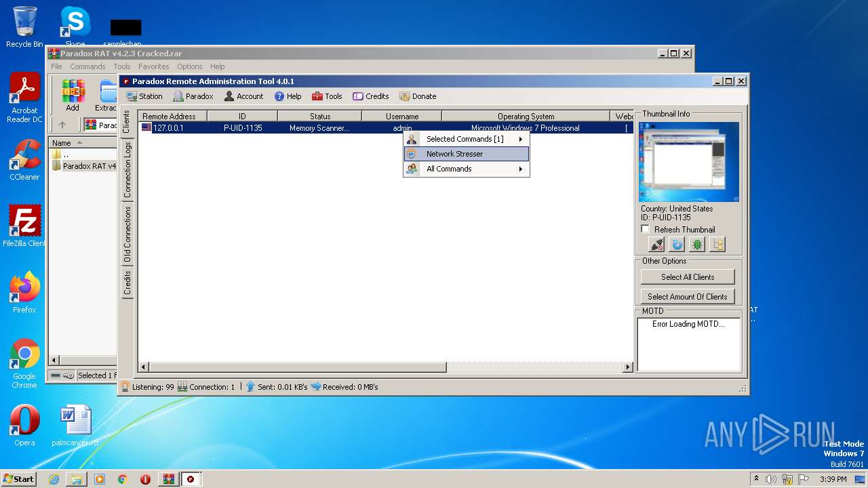Click the Error Loading MOTD text box
Image resolution: width=868 pixels, height=488 pixels.
[689, 344]
